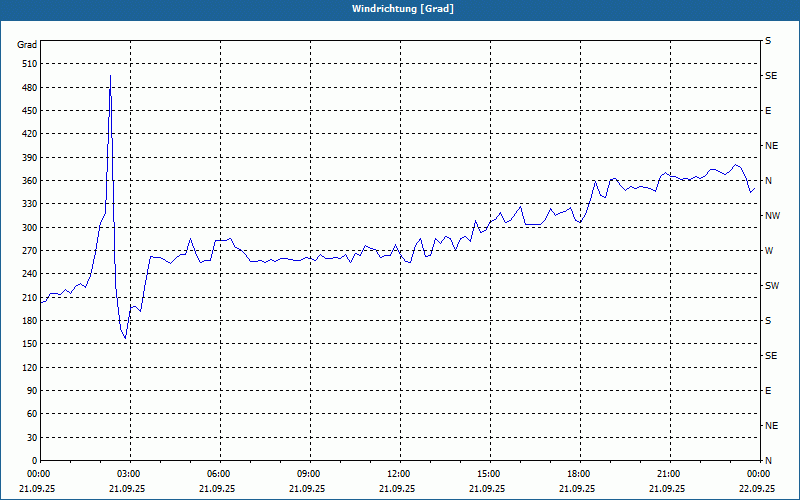
Task: Click the peak of the blue spike near 02:20
Action: pos(110,76)
